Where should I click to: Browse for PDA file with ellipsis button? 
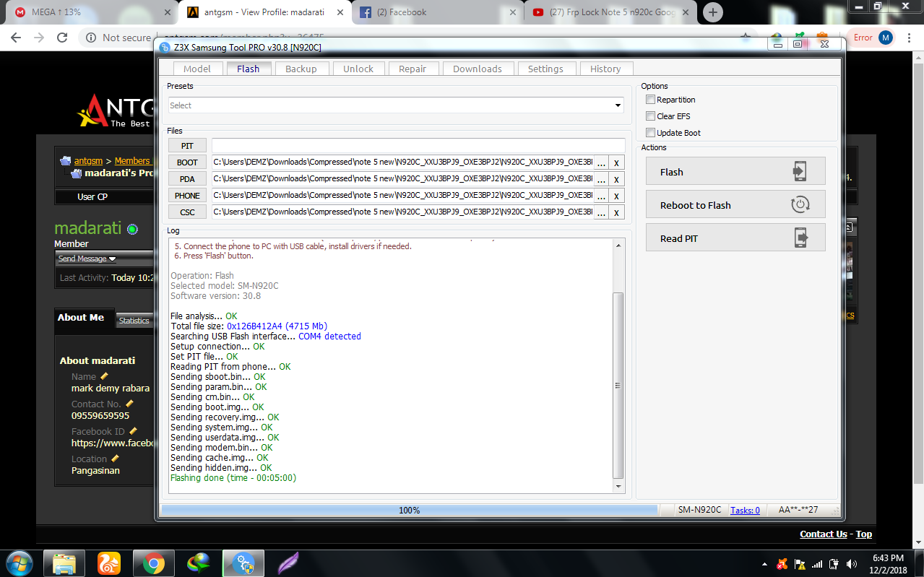(x=601, y=179)
